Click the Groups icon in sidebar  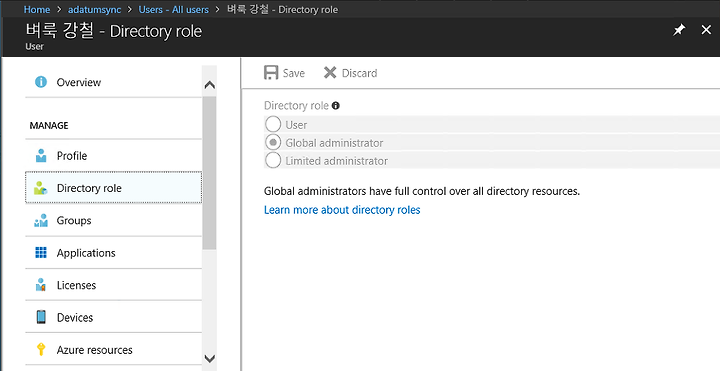pyautogui.click(x=41, y=220)
